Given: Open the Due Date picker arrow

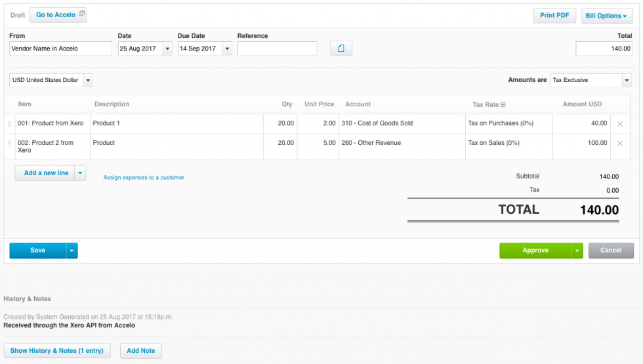Looking at the screenshot, I should (227, 49).
